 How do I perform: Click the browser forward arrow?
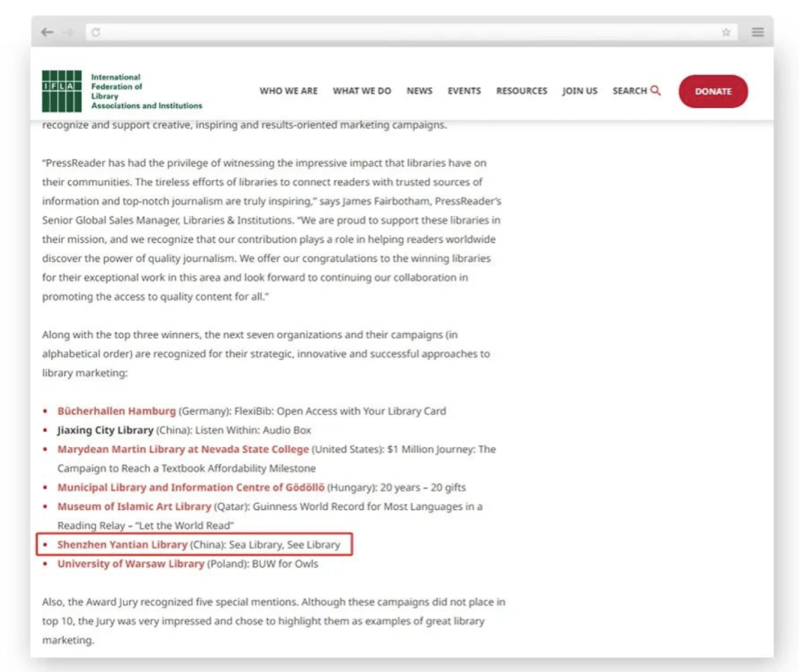70,33
